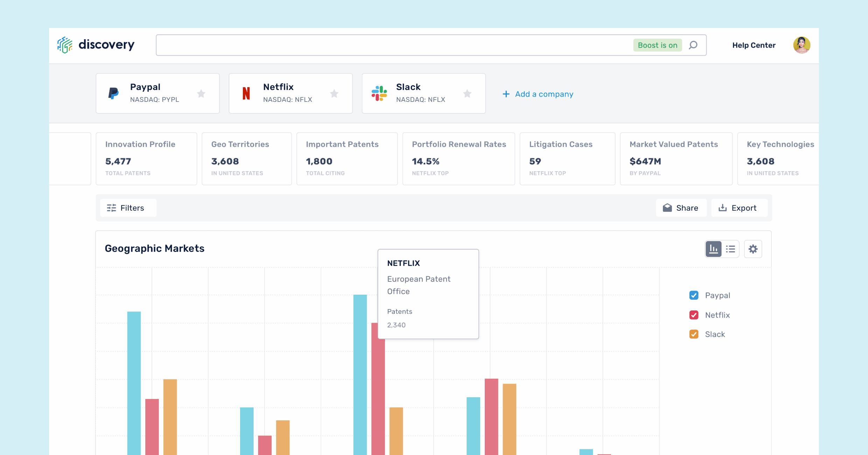
Task: Open chart settings gear icon
Action: (x=753, y=249)
